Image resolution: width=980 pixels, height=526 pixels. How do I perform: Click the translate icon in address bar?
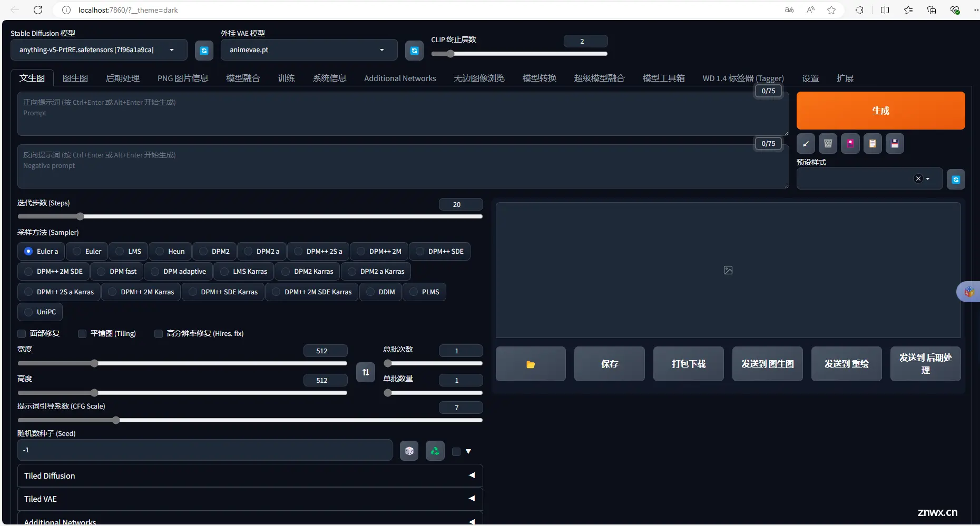coord(789,10)
